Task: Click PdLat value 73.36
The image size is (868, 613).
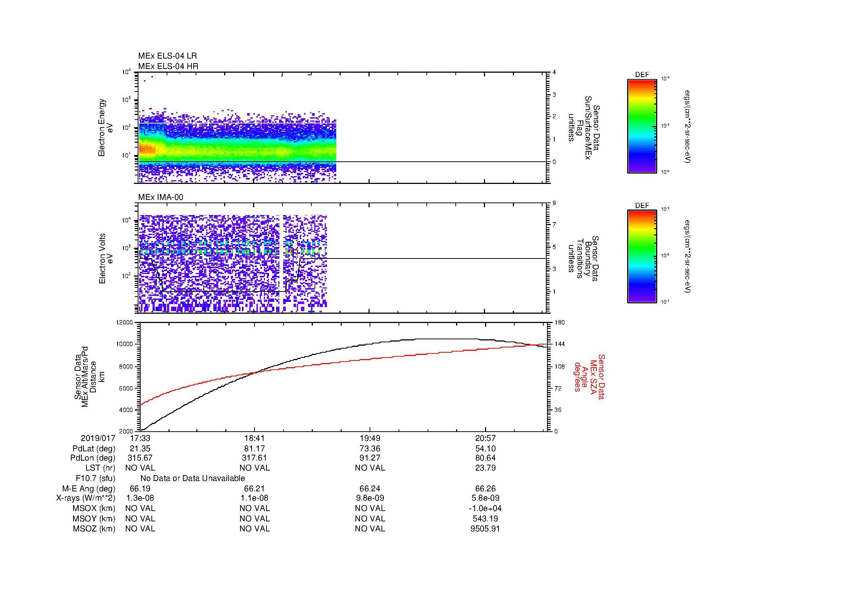Action: [370, 449]
